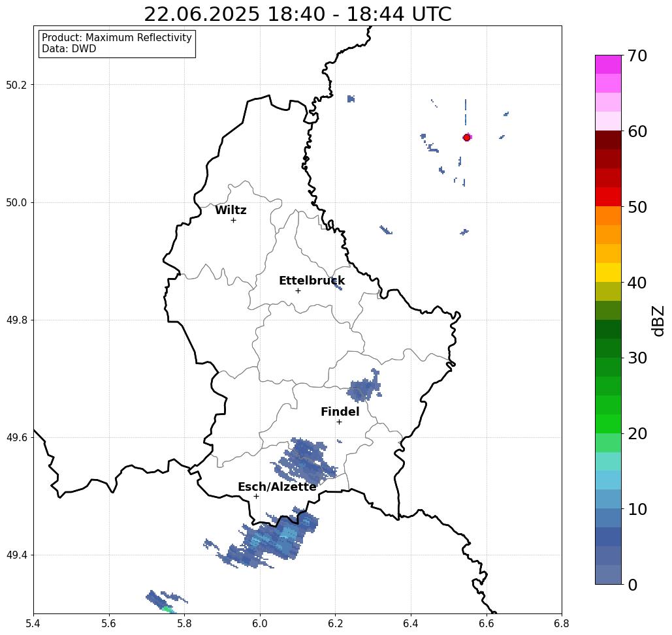Image resolution: width=672 pixels, height=635 pixels.
Task: Click the longitude tick label 6.8
Action: point(562,623)
